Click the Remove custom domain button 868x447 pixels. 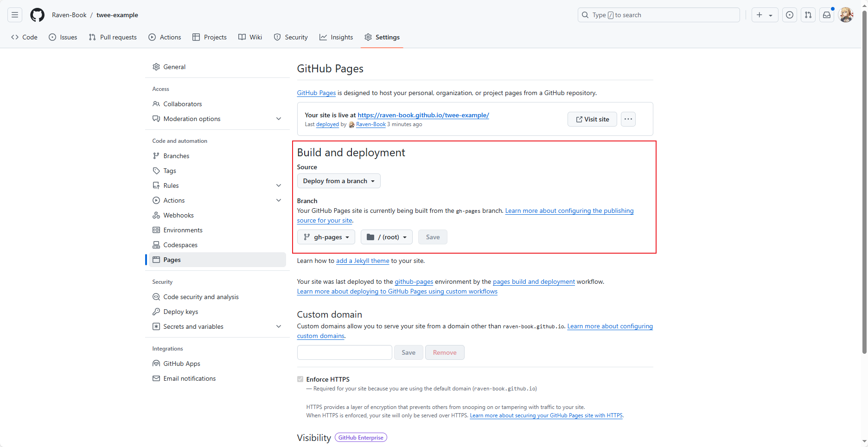click(x=445, y=352)
